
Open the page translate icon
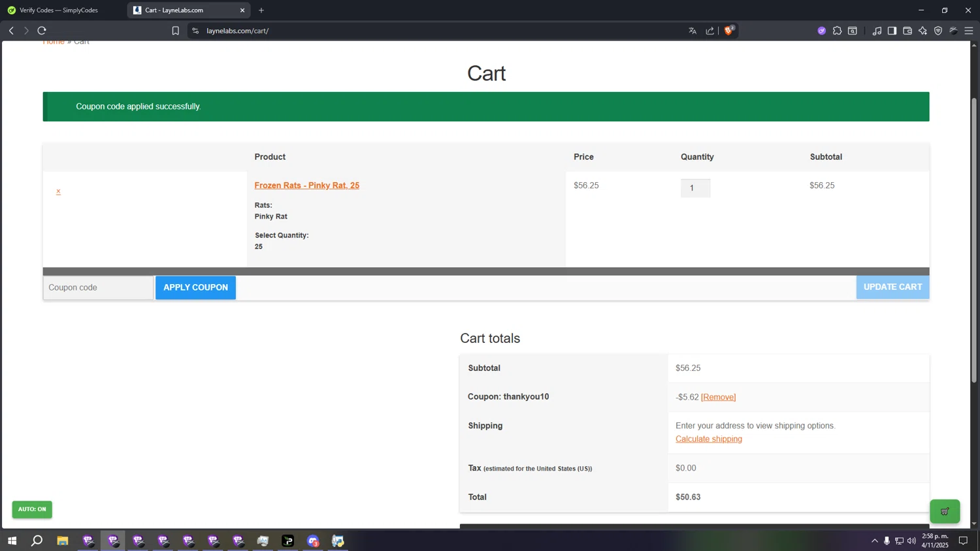point(693,31)
